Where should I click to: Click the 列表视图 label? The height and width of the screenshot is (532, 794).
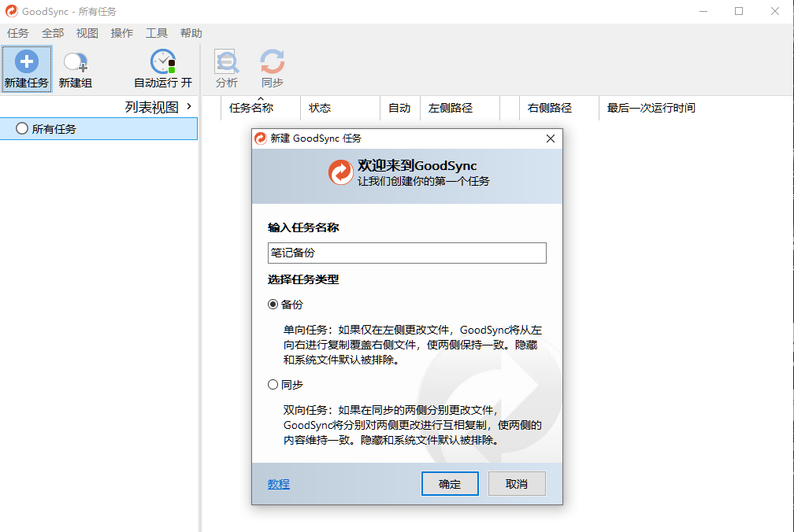[x=152, y=107]
